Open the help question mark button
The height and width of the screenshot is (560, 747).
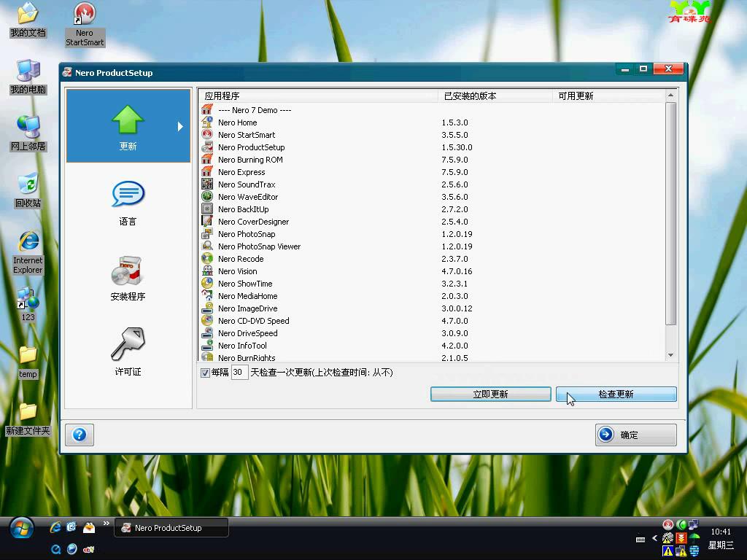point(80,435)
